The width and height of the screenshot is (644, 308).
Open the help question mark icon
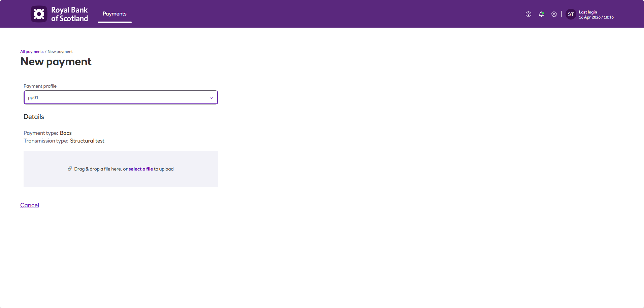(x=528, y=14)
